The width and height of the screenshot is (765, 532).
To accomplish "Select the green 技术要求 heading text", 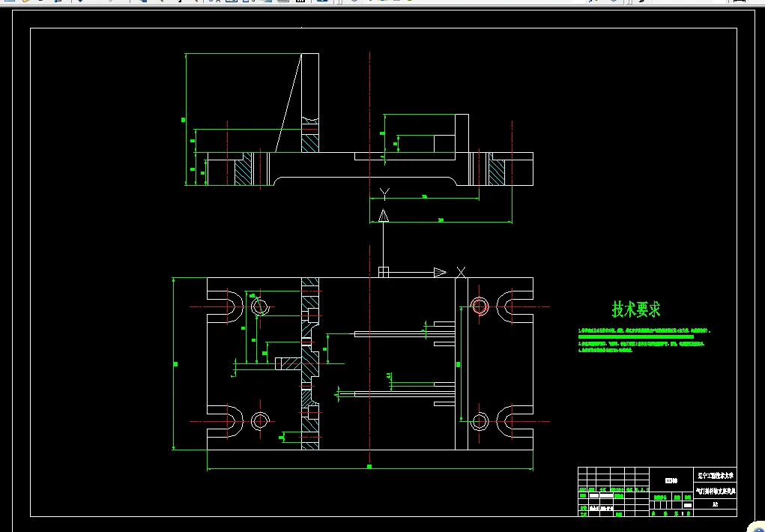I will pyautogui.click(x=635, y=309).
